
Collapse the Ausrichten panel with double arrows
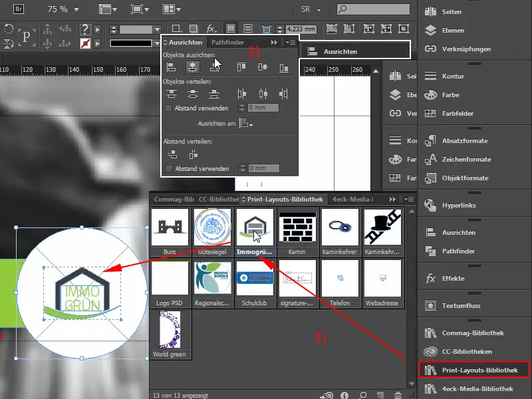coord(274,43)
